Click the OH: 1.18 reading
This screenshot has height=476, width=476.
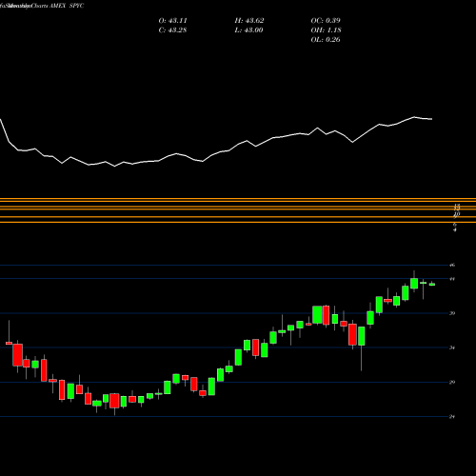tap(326, 30)
